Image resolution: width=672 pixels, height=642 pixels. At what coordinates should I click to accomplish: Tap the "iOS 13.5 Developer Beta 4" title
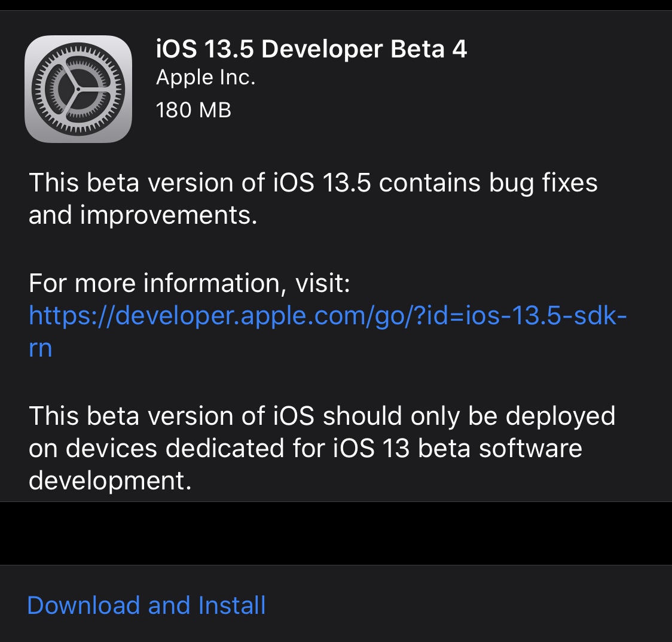pos(311,49)
